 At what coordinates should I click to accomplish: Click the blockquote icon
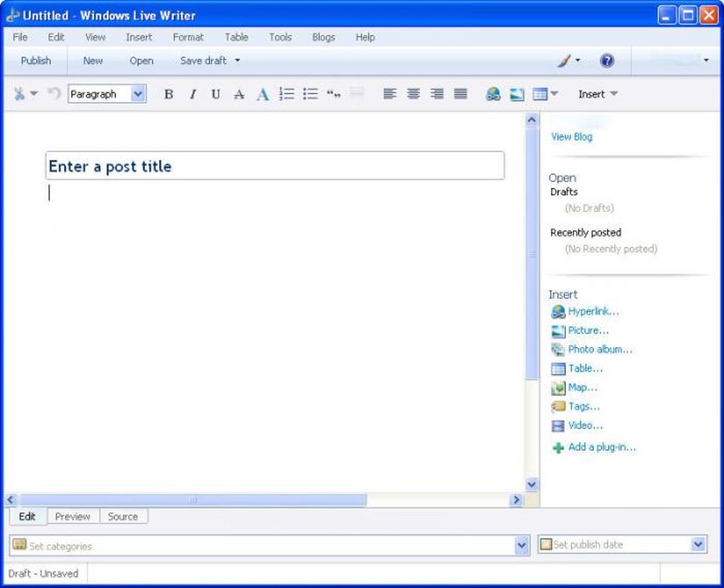coord(334,94)
